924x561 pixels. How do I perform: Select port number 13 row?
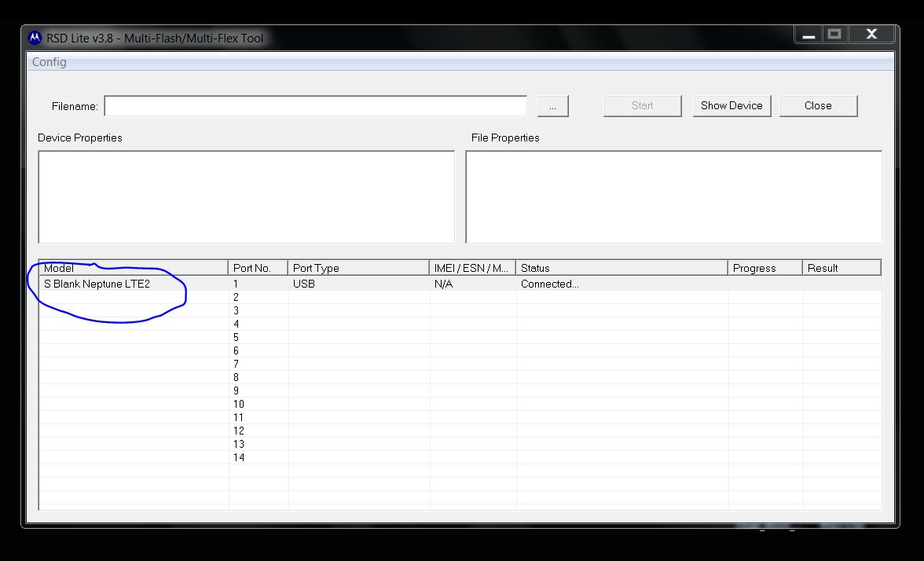point(460,444)
